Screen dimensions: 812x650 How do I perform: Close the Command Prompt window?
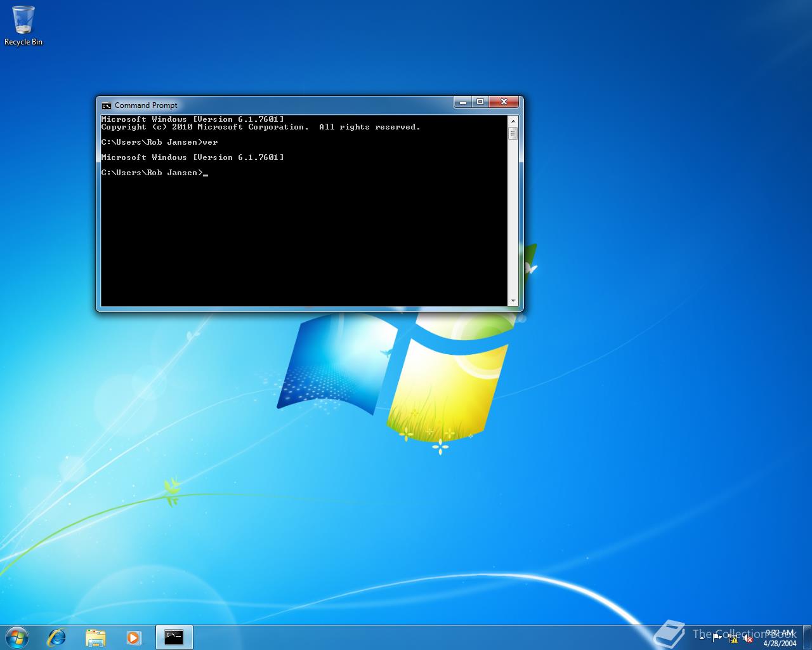(x=504, y=102)
